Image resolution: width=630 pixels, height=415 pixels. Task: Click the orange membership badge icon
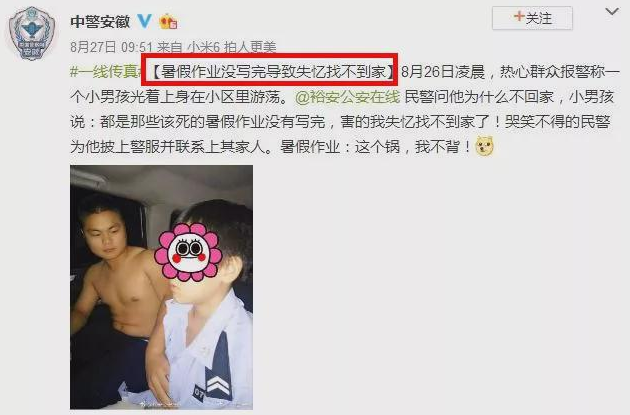(x=168, y=21)
